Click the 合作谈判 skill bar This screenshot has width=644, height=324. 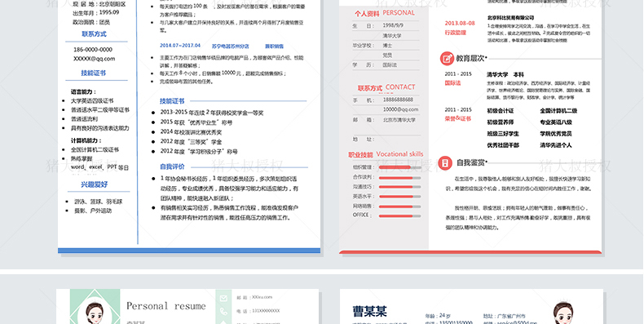pyautogui.click(x=399, y=178)
